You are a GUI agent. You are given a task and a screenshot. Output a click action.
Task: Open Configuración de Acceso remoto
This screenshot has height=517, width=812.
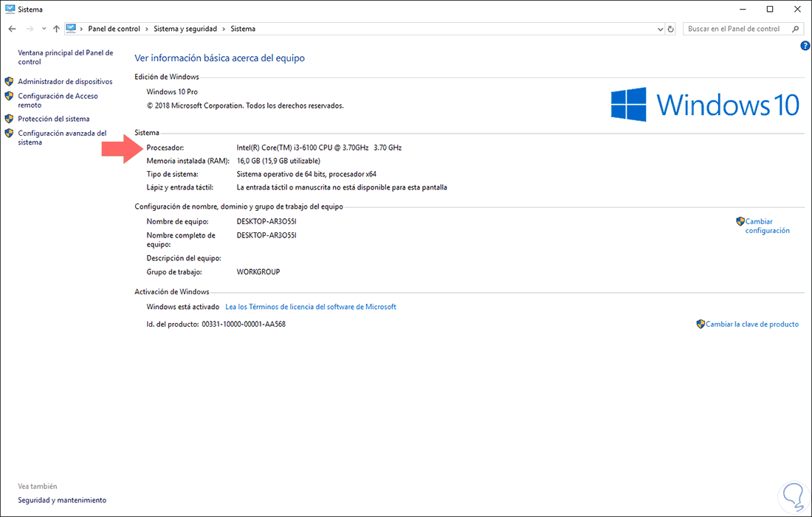click(58, 100)
